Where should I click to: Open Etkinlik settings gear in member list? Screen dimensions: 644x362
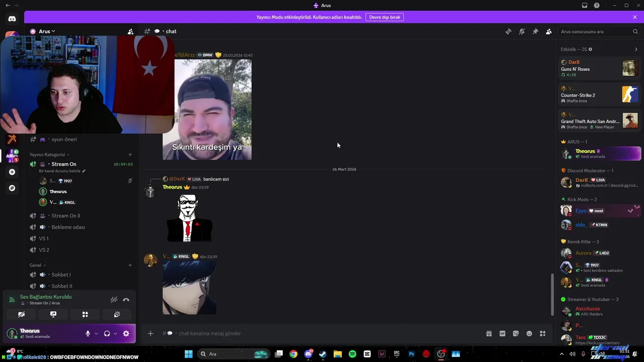tap(590, 49)
